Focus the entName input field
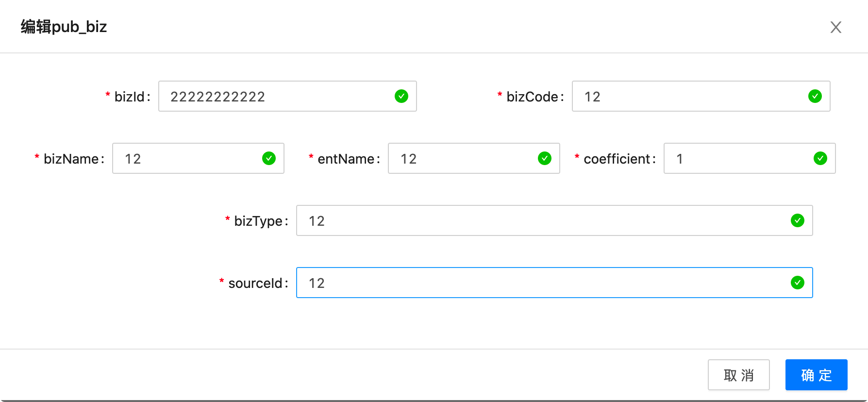868x402 pixels. (x=474, y=158)
